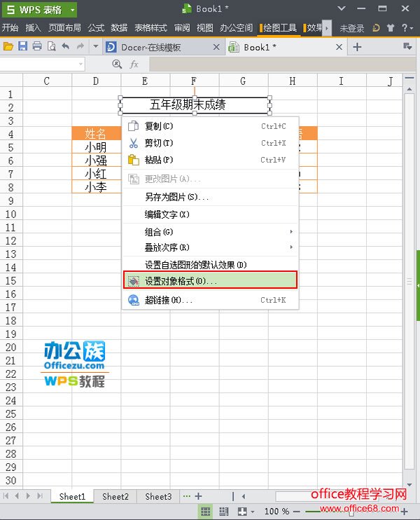This screenshot has height=520, width=420.
Task: Click the sheet list ellipsis button
Action: click(186, 496)
